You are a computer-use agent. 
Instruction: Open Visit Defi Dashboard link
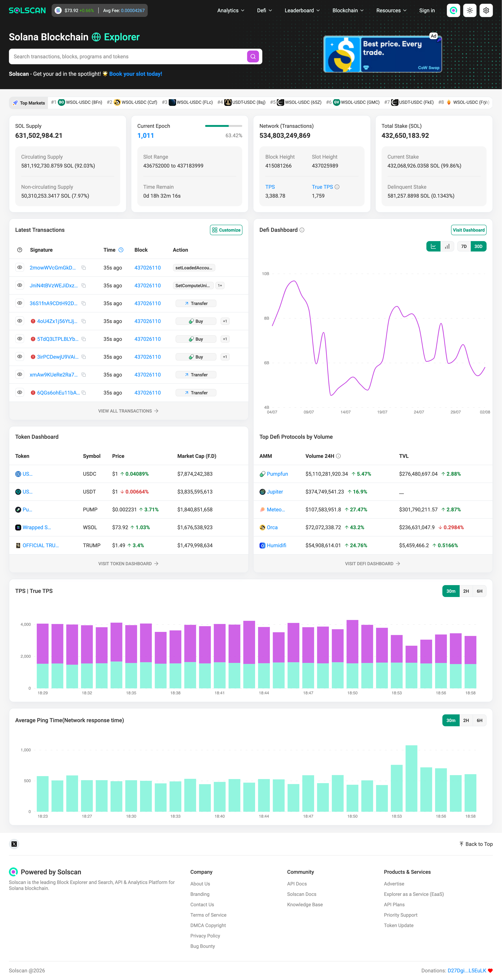click(x=373, y=564)
